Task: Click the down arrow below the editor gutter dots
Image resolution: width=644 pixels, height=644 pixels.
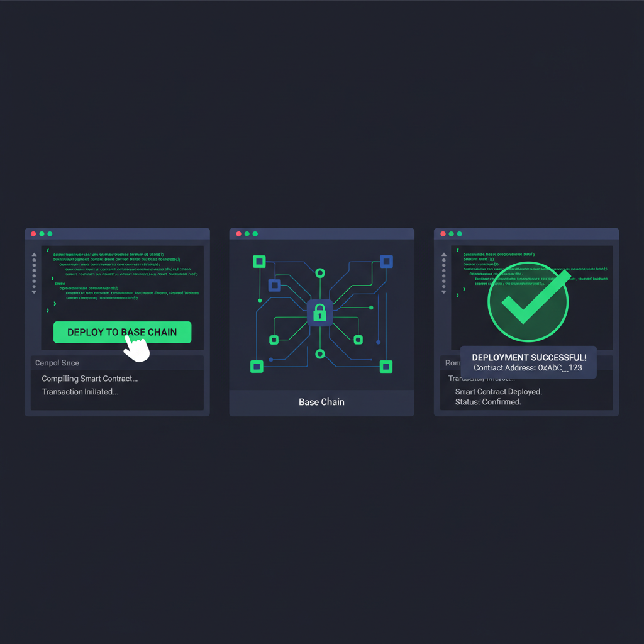Action: pyautogui.click(x=34, y=292)
